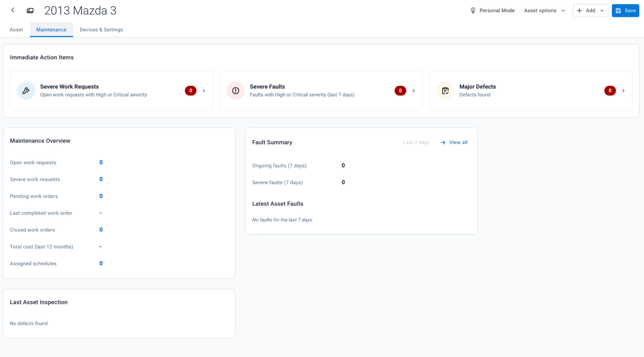Click the Assigned schedules count value
The height and width of the screenshot is (357, 644).
coord(101,263)
